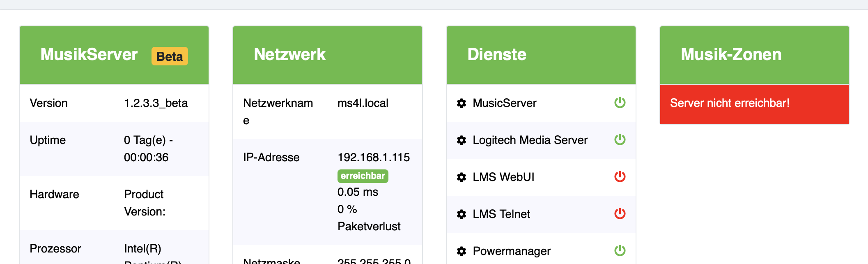Click the gear icon beside Logitech Media Server
The width and height of the screenshot is (868, 264).
pyautogui.click(x=462, y=140)
